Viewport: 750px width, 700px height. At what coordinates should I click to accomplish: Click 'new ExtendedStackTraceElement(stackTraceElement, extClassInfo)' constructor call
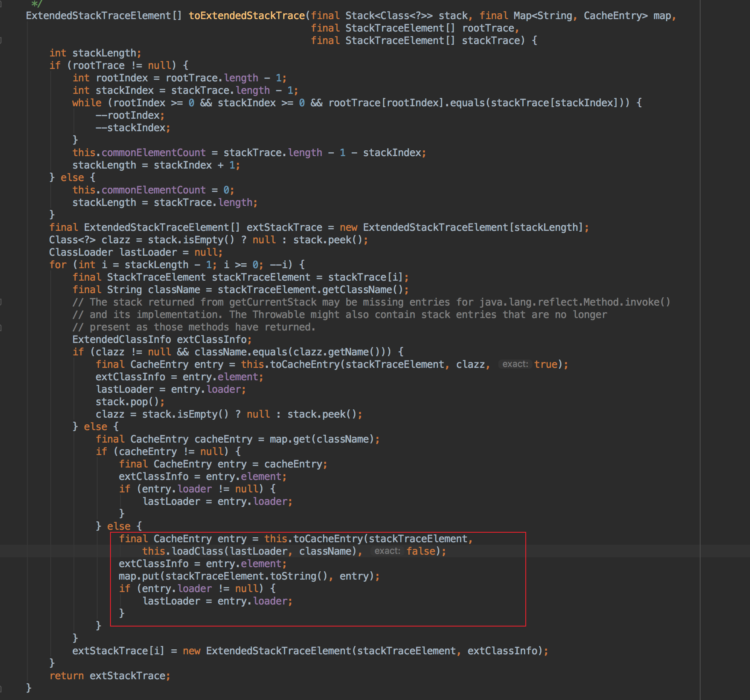click(362, 651)
